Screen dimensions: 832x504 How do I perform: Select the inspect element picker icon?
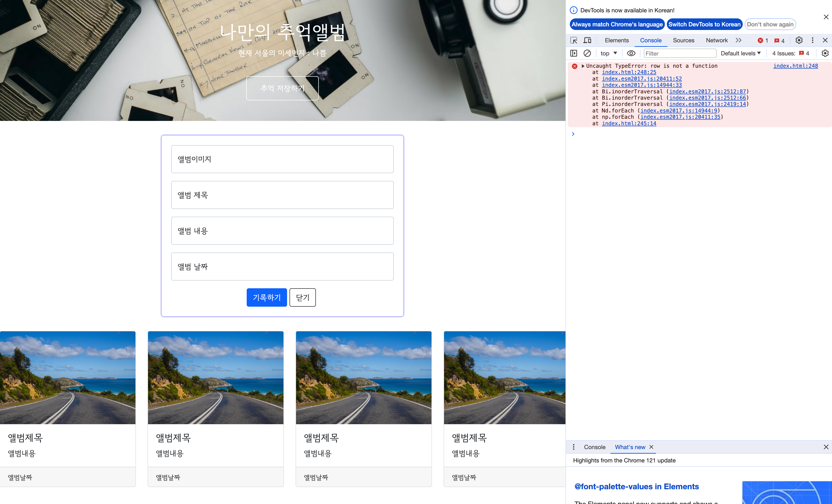point(574,40)
